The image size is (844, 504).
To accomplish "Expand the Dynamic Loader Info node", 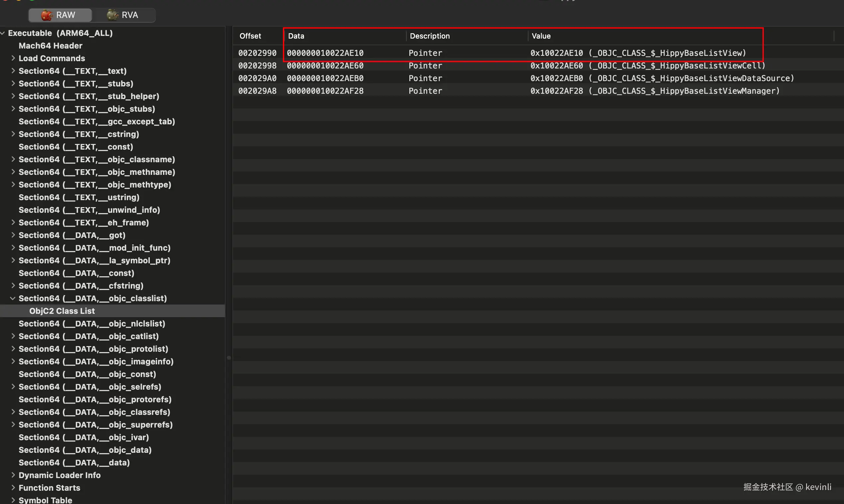I will click(x=13, y=475).
